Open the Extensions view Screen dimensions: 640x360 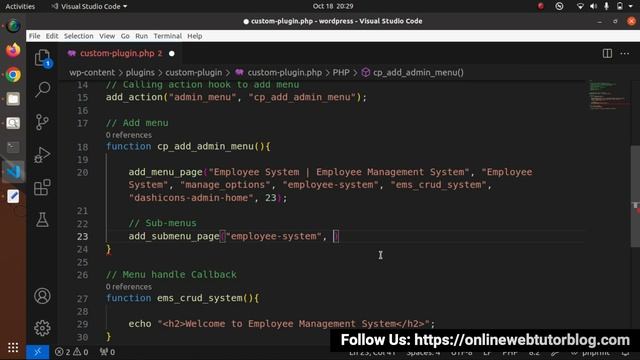click(x=42, y=187)
